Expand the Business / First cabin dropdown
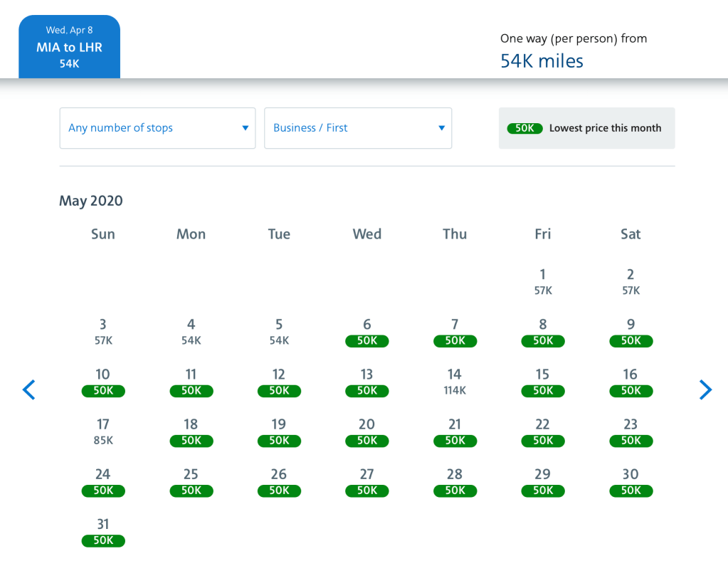 [x=358, y=128]
